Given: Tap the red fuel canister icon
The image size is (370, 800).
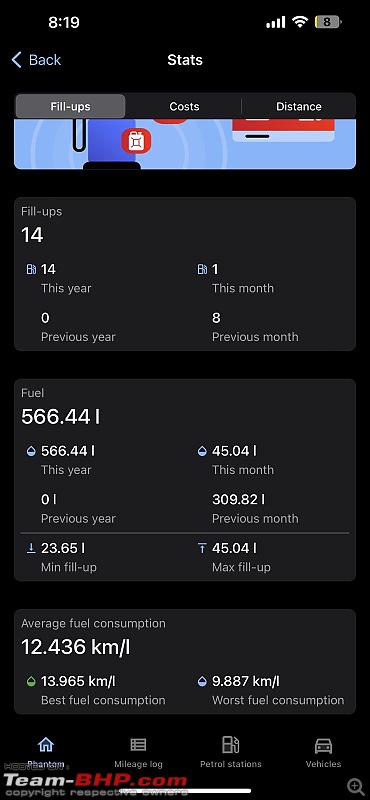Looking at the screenshot, I should (136, 141).
